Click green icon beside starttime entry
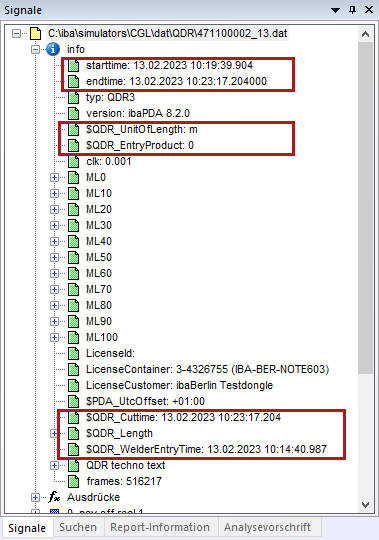 coord(73,65)
